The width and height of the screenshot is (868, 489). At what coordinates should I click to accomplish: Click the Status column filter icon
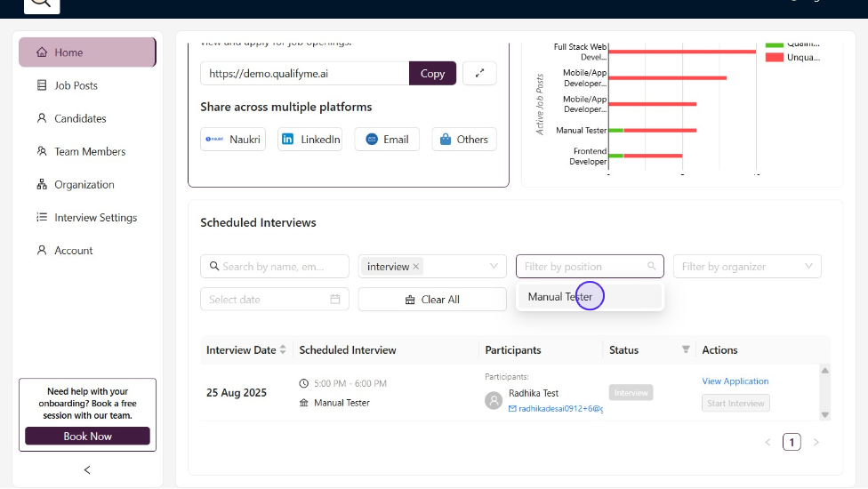[x=686, y=350]
